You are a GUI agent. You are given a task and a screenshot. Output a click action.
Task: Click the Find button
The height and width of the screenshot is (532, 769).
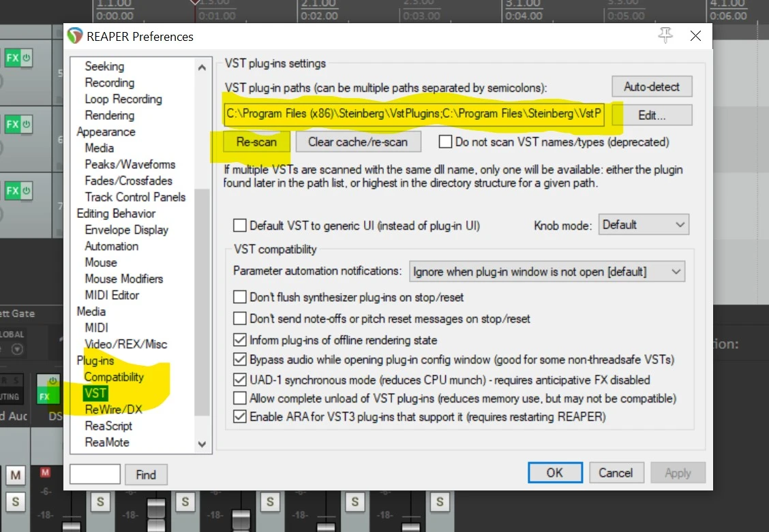[146, 474]
